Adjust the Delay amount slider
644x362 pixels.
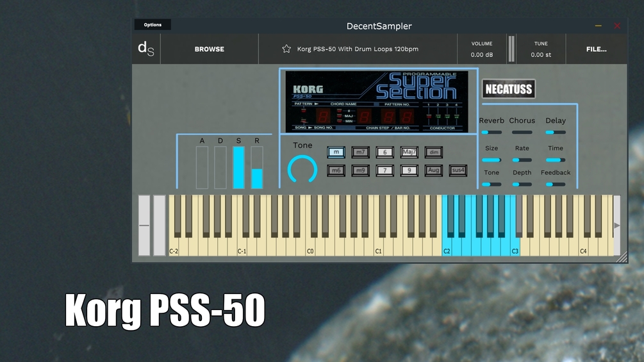(x=556, y=132)
